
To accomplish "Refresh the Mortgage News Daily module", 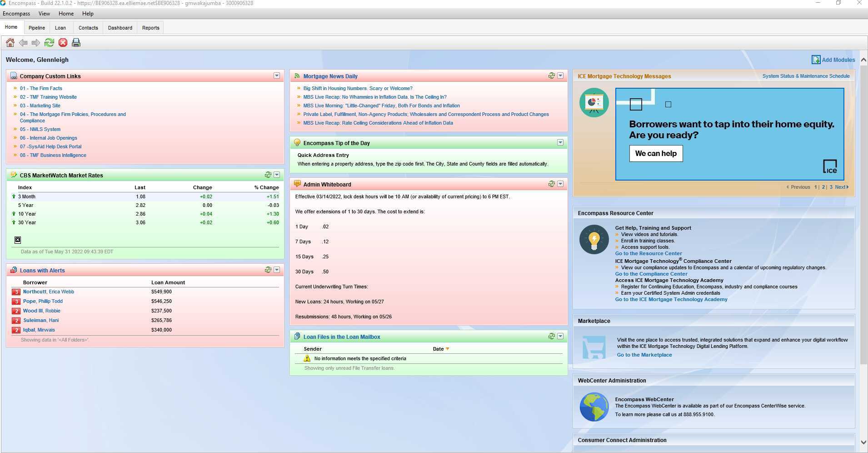I will (551, 76).
